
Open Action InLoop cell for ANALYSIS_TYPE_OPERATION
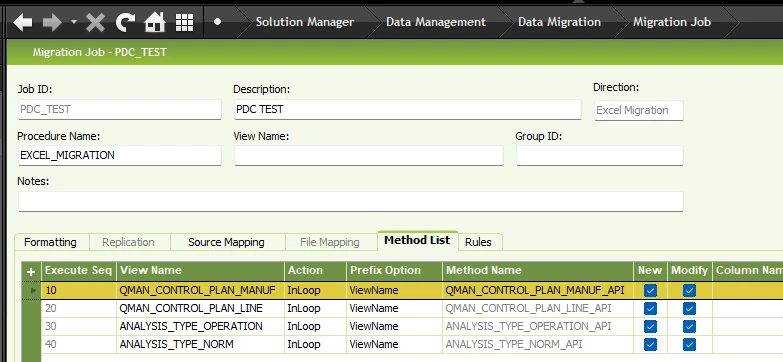click(315, 327)
